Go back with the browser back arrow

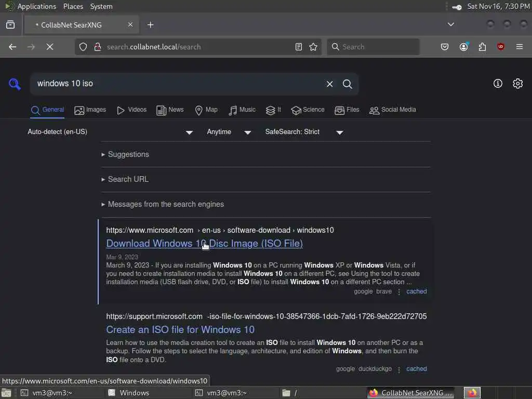pos(12,47)
